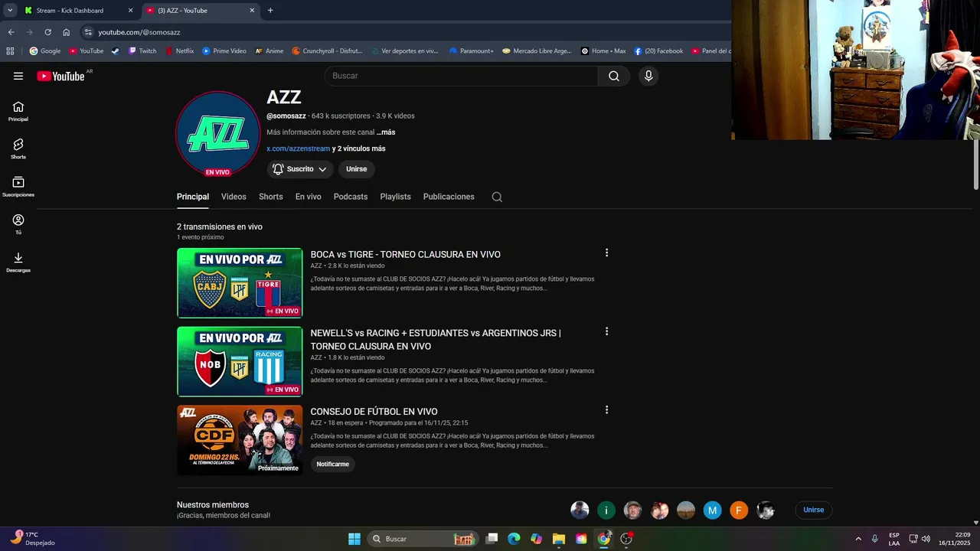Open the YouTube hamburger guide menu
980x551 pixels.
18,76
